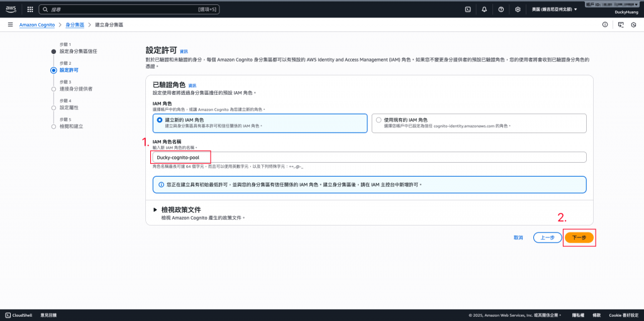The width and height of the screenshot is (644, 321).
Task: Click step 3 連接身分提供者 text
Action: coord(76,89)
